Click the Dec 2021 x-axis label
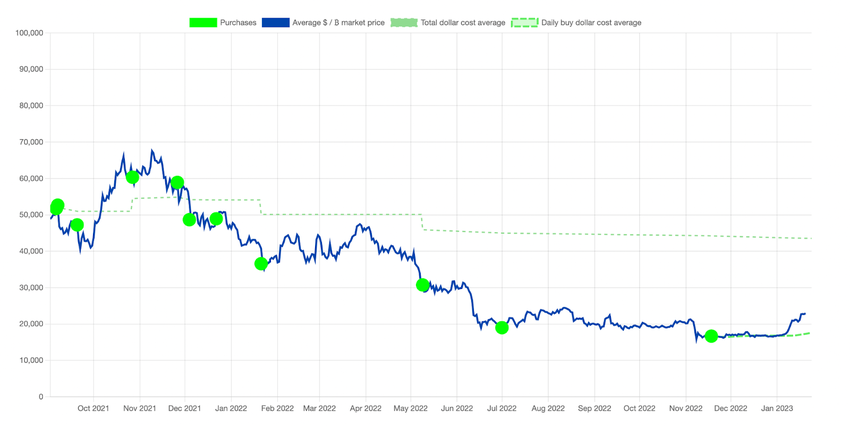This screenshot has width=850, height=426. tap(185, 408)
